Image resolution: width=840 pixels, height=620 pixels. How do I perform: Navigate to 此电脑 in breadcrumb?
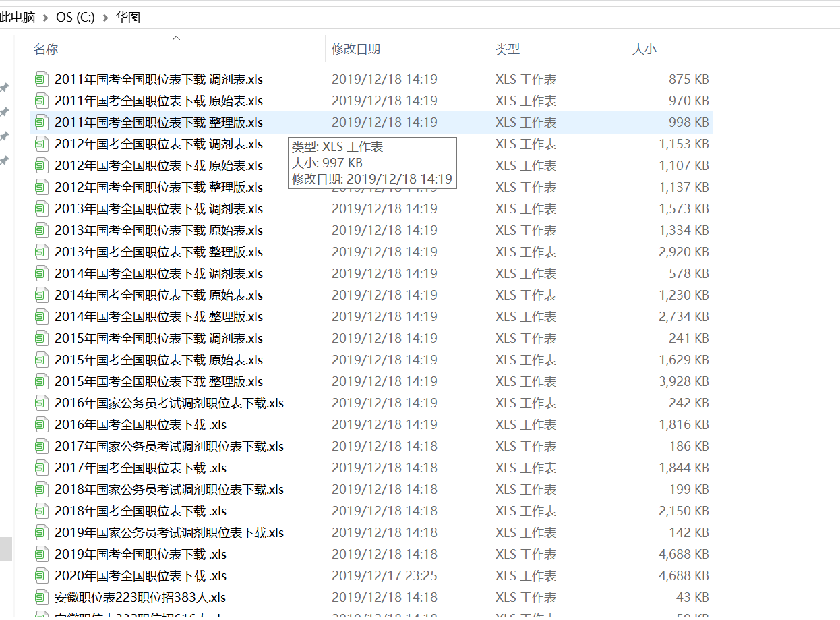pyautogui.click(x=18, y=18)
